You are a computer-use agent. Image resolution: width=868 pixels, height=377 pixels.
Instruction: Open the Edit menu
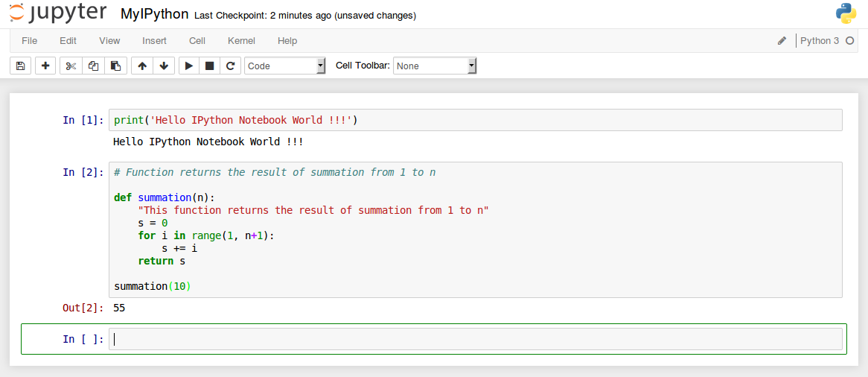point(68,40)
